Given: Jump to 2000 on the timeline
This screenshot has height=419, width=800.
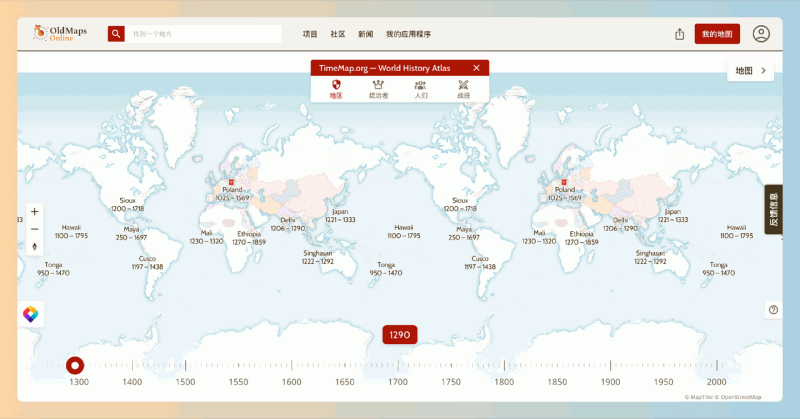Looking at the screenshot, I should 716,382.
